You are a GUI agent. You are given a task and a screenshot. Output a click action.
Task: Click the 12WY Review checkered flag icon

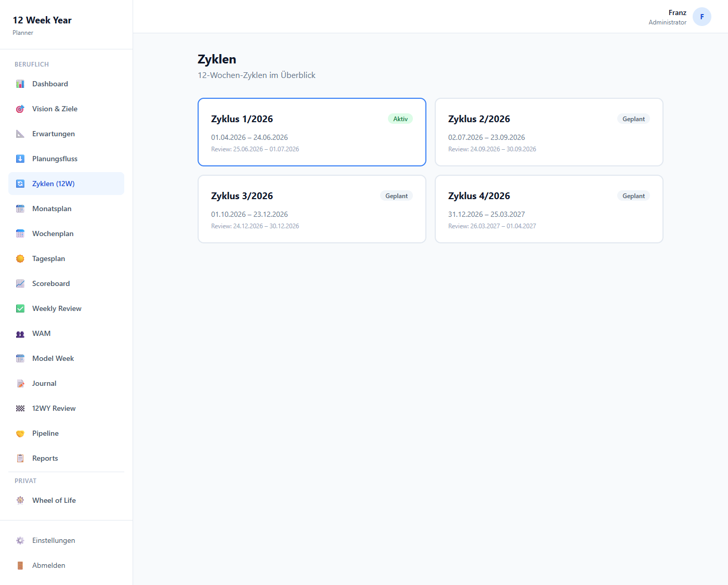click(20, 409)
